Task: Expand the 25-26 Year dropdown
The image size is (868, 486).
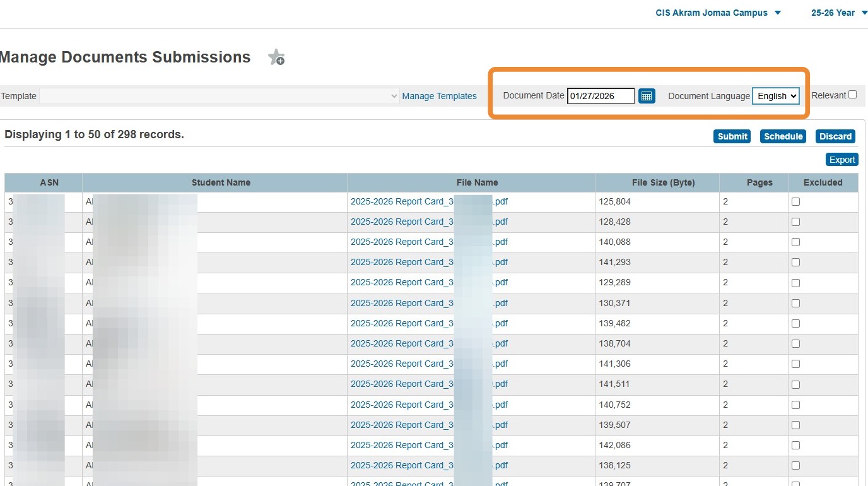Action: 839,13
